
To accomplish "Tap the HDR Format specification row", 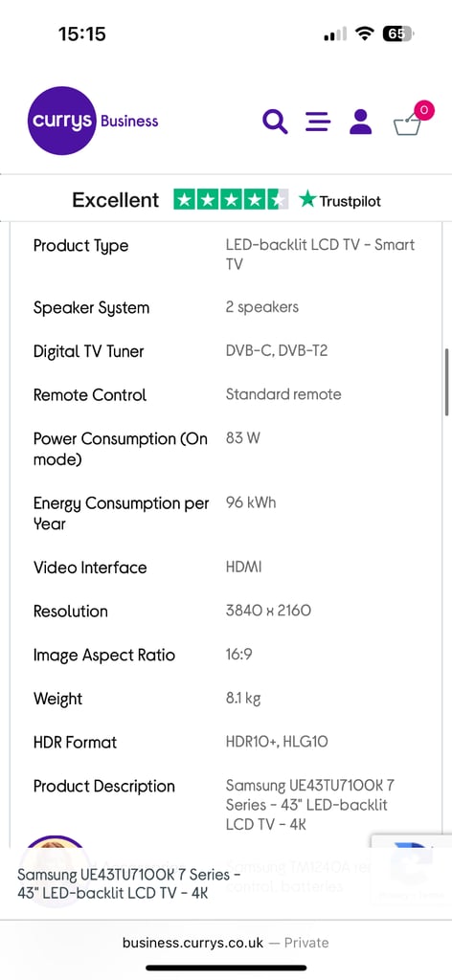I will tap(226, 743).
